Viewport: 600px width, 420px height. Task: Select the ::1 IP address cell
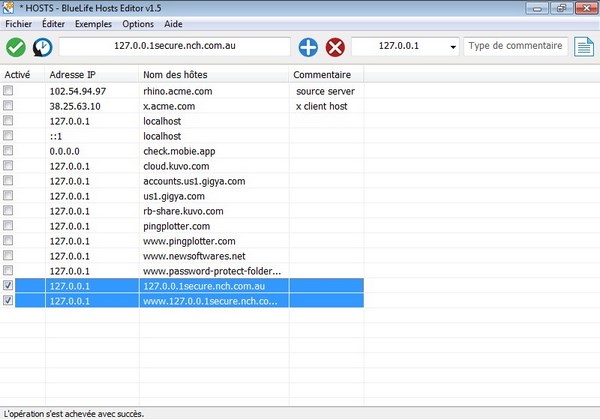click(55, 137)
